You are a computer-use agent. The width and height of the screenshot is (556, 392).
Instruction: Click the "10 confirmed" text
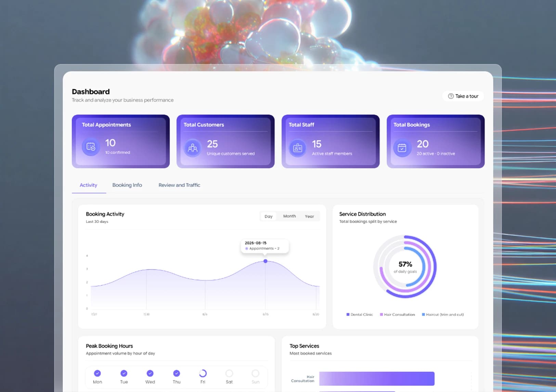[117, 153]
